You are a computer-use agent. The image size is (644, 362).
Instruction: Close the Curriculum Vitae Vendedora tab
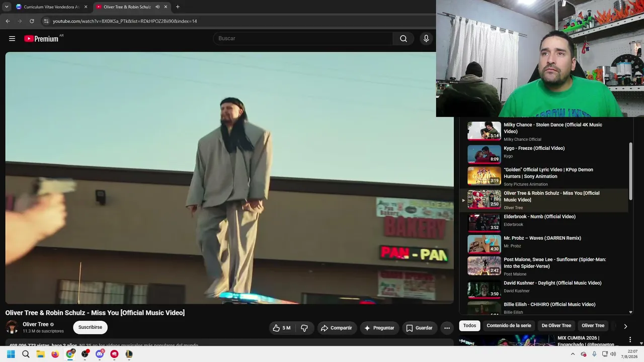click(x=86, y=7)
